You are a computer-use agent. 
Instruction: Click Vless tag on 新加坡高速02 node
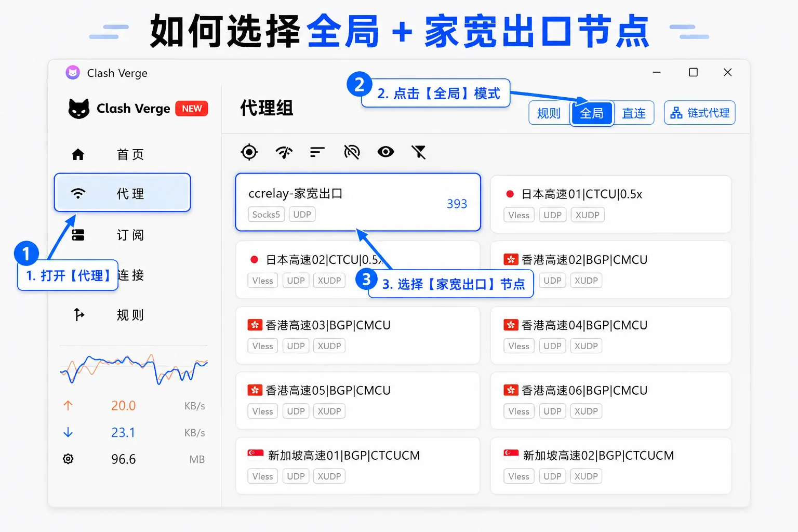(519, 476)
